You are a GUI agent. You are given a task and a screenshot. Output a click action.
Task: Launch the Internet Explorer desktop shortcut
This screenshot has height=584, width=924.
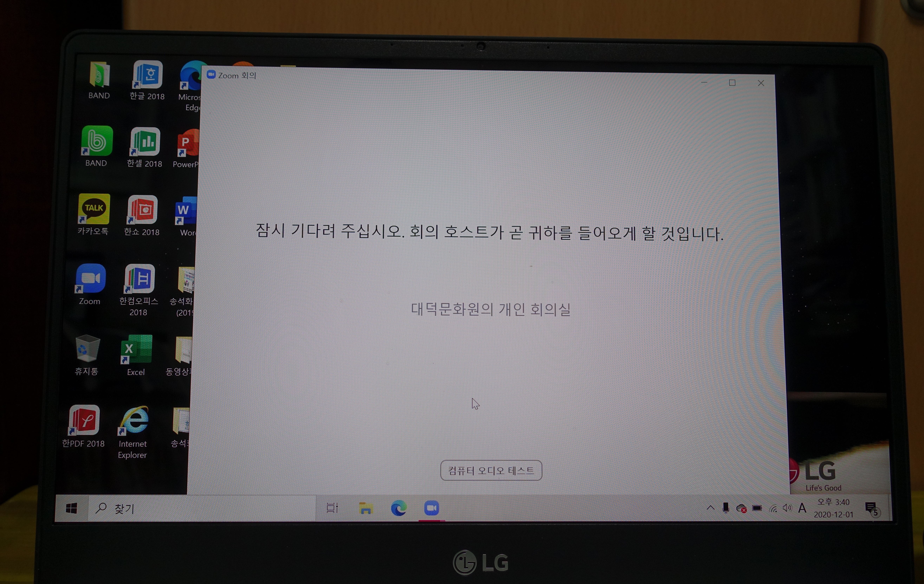pos(133,432)
